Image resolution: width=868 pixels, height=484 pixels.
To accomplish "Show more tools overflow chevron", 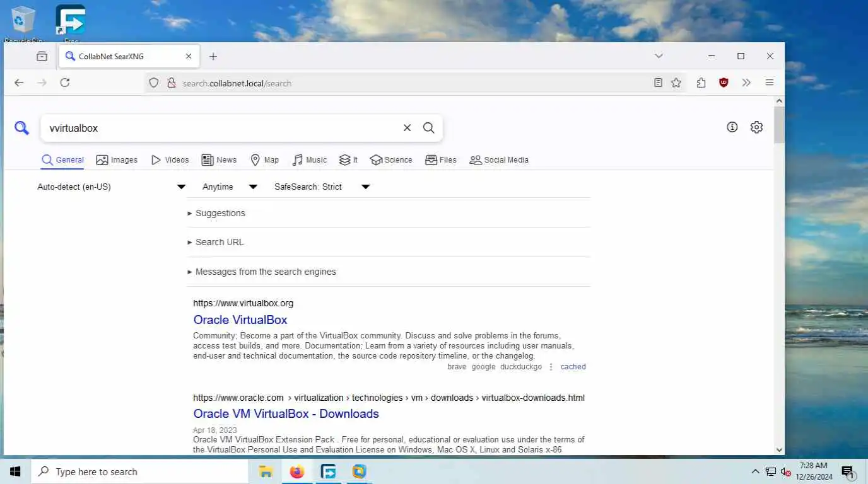I will (746, 83).
